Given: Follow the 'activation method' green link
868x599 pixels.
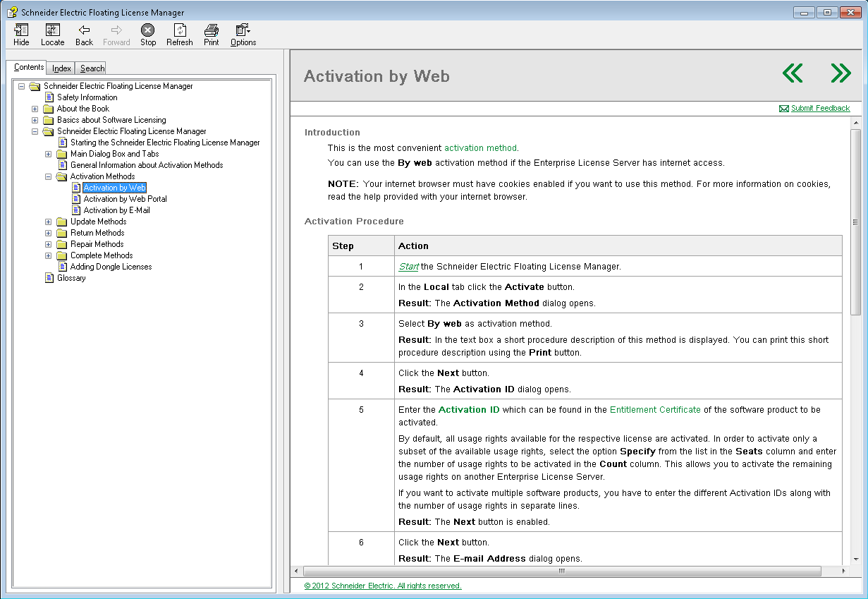Looking at the screenshot, I should coord(480,148).
